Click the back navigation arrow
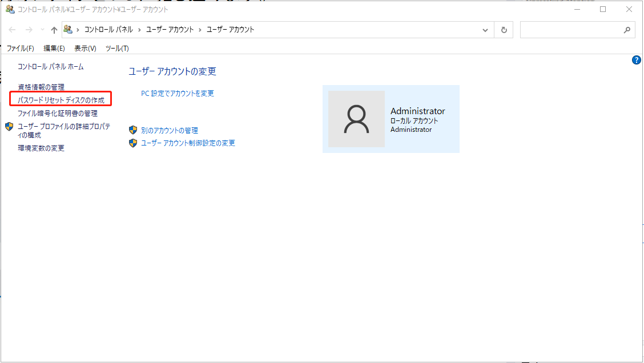The image size is (644, 363). [11, 30]
